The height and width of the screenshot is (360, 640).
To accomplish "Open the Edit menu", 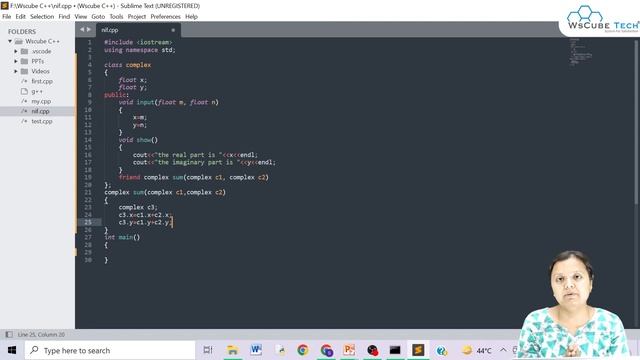I will coord(20,17).
